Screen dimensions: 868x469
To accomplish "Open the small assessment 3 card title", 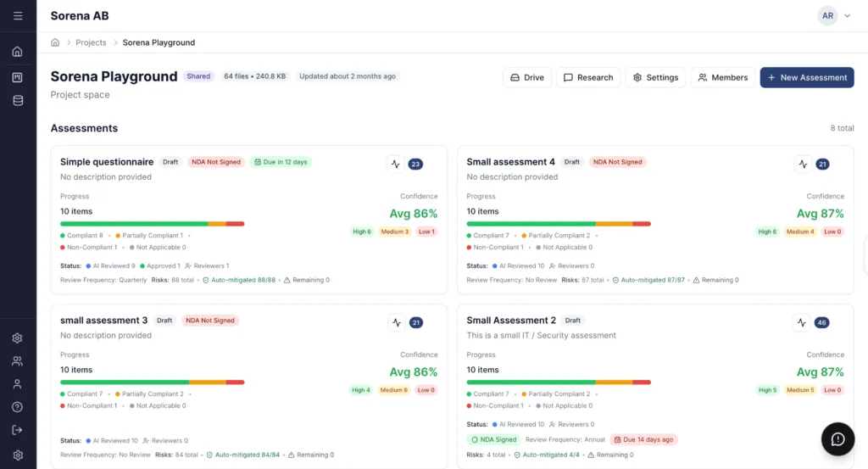I will coord(103,321).
